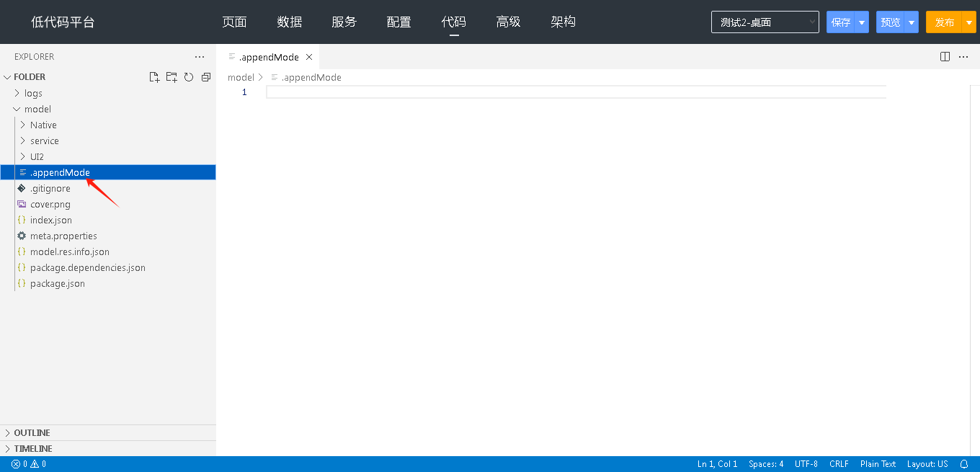Split the editor with the layout icon
980x472 pixels.
coord(945,57)
